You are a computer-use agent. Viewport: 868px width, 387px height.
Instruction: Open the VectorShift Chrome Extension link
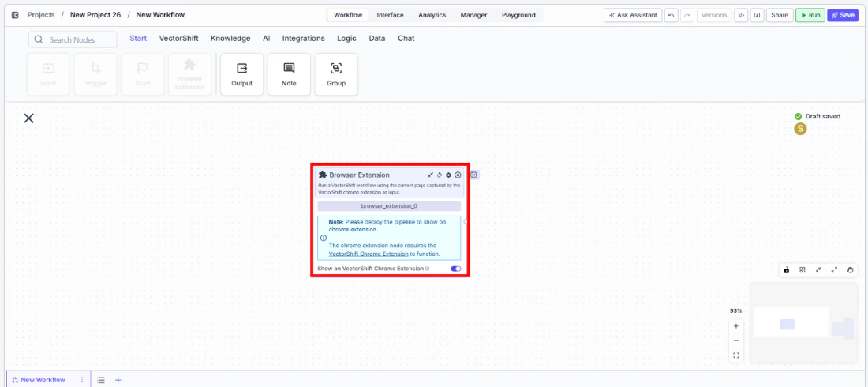click(x=369, y=254)
